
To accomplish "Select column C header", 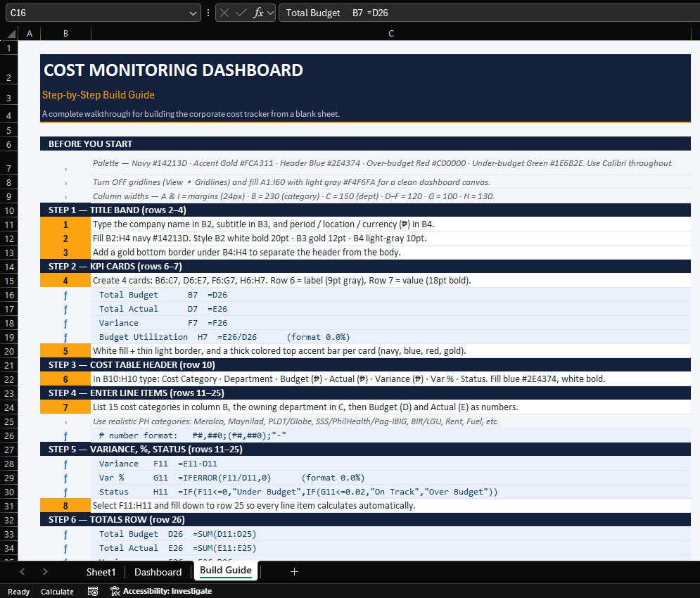I will pyautogui.click(x=391, y=34).
